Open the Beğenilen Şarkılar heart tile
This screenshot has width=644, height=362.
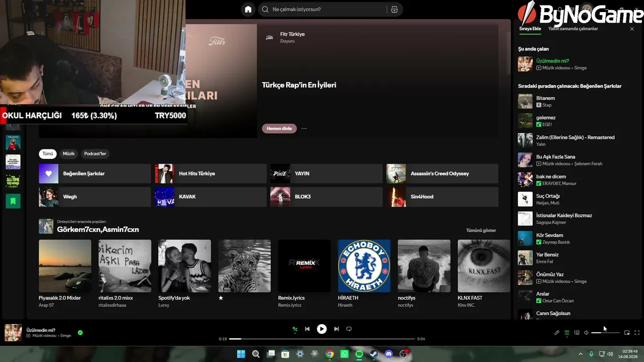coord(95,173)
